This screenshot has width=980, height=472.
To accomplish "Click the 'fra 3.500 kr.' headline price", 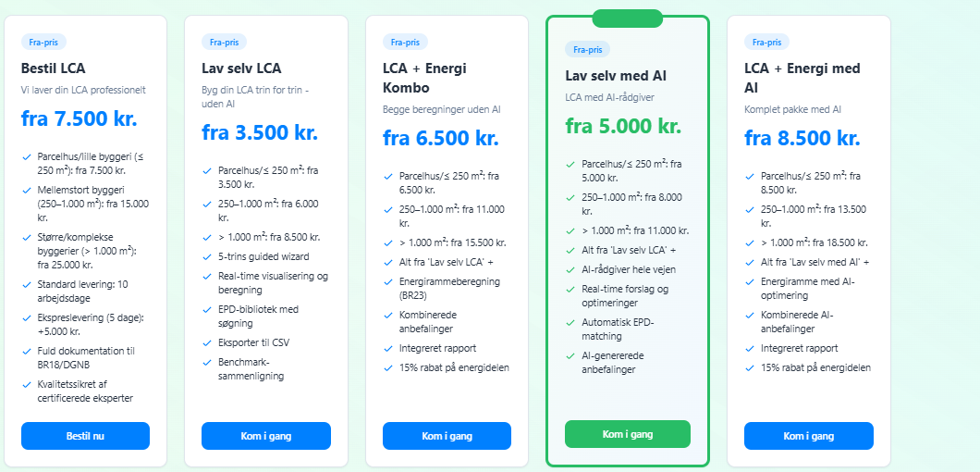I will [260, 131].
